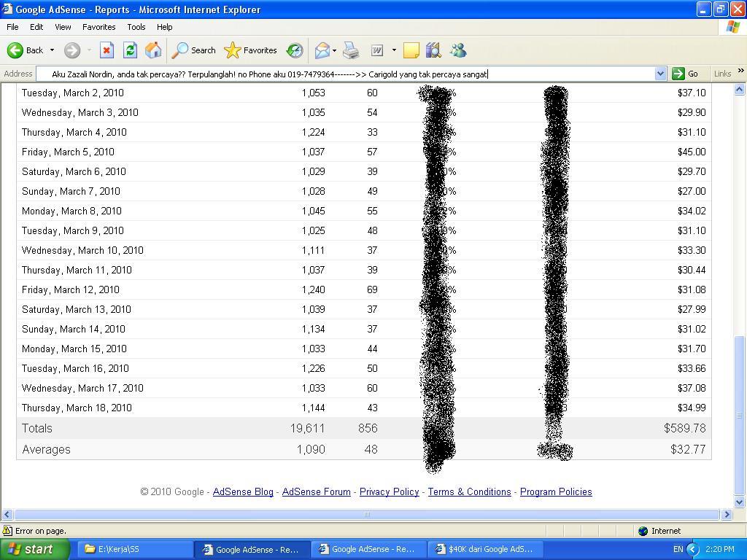Switch to $40K dari Google AdS taskbar window
Screen dimensions: 747x560
487,549
